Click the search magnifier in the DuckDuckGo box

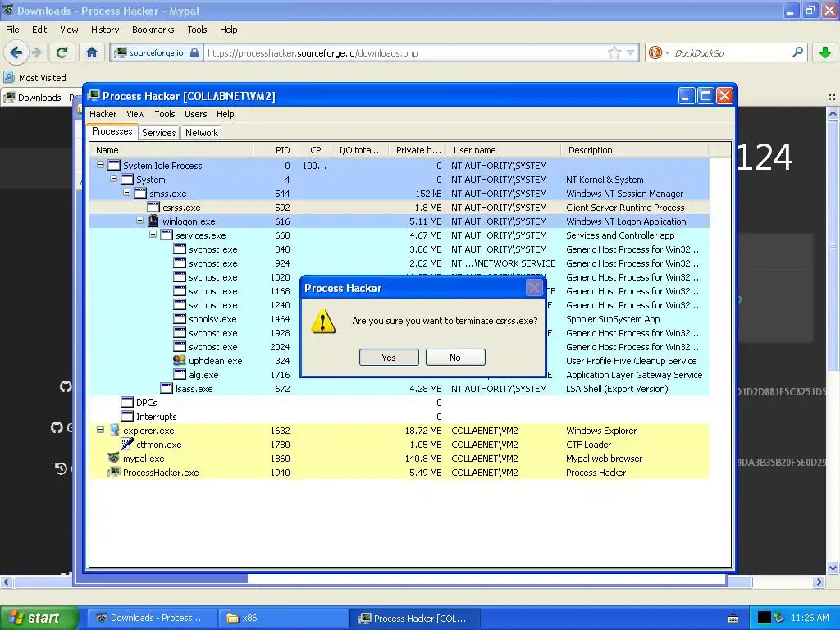tap(797, 52)
